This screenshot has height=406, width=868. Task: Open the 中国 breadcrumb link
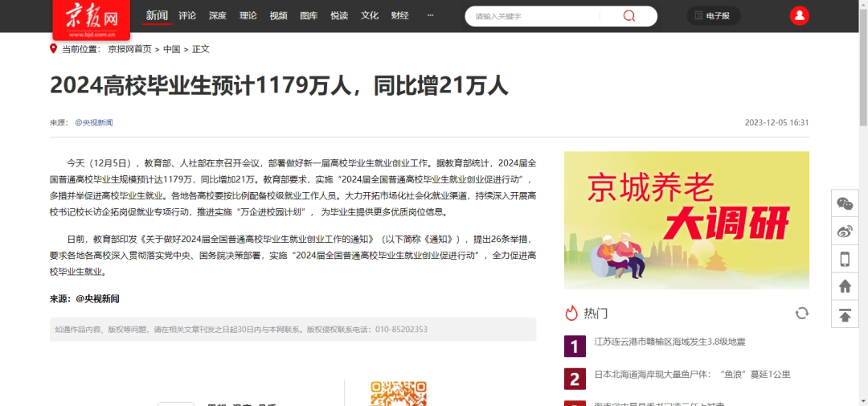pyautogui.click(x=171, y=49)
